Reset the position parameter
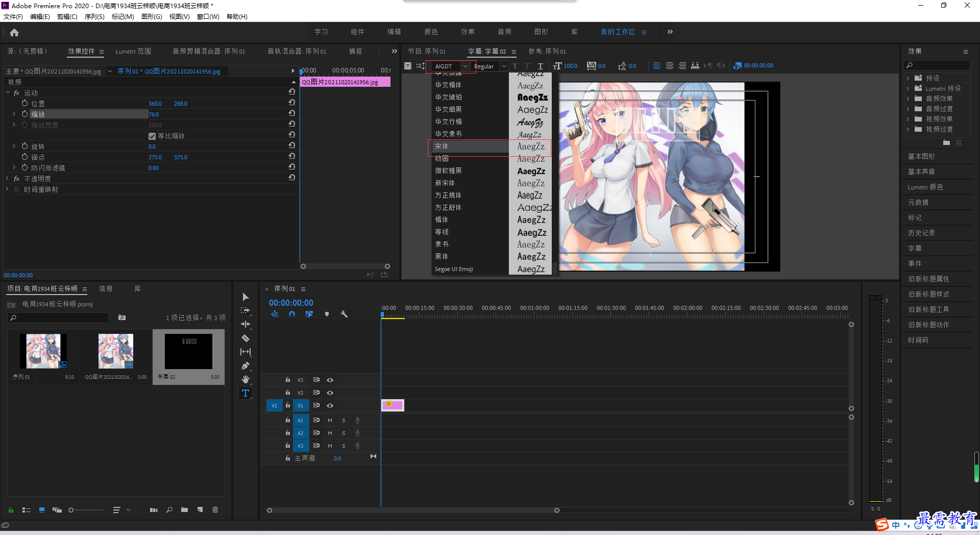 click(292, 103)
